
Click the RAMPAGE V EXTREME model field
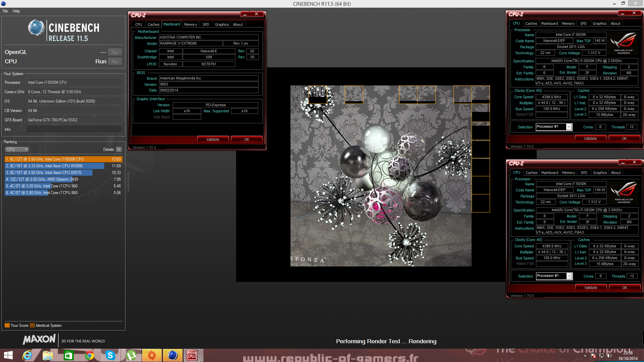click(x=191, y=44)
